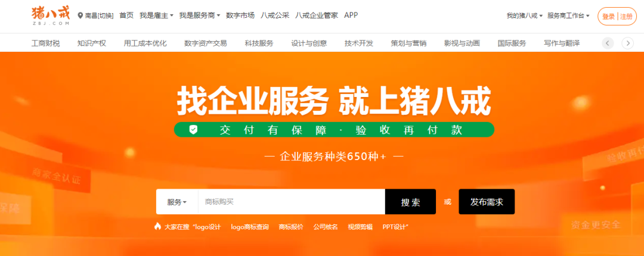The width and height of the screenshot is (644, 256).
Task: Switch city via 南昌[切换]
Action: coord(99,15)
